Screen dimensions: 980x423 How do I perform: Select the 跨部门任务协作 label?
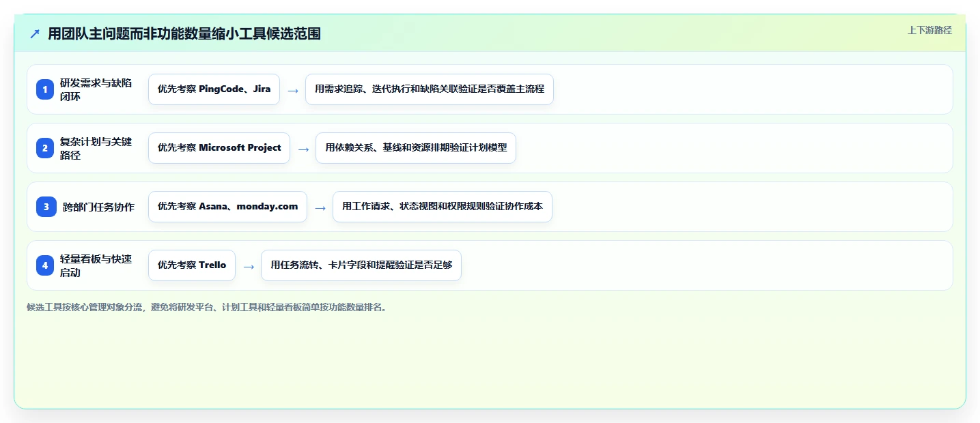(x=98, y=207)
